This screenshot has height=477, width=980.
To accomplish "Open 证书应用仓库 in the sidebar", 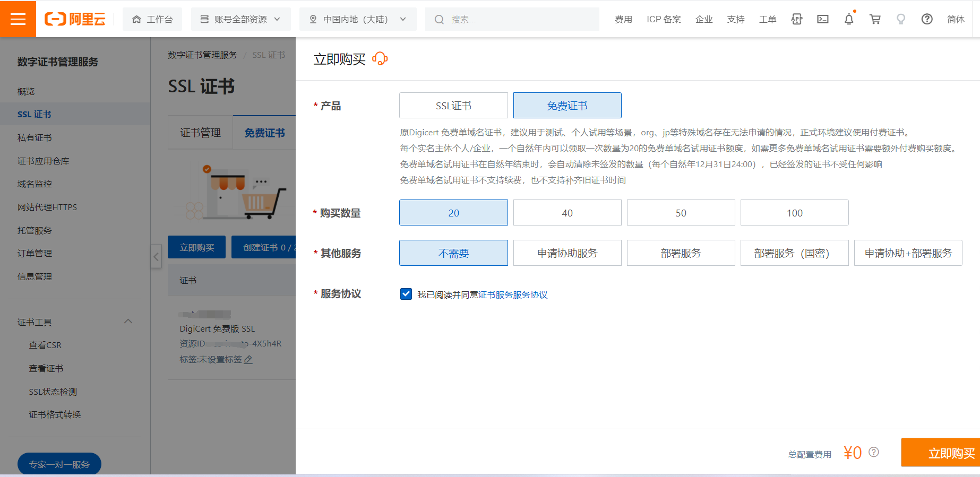I will point(43,161).
